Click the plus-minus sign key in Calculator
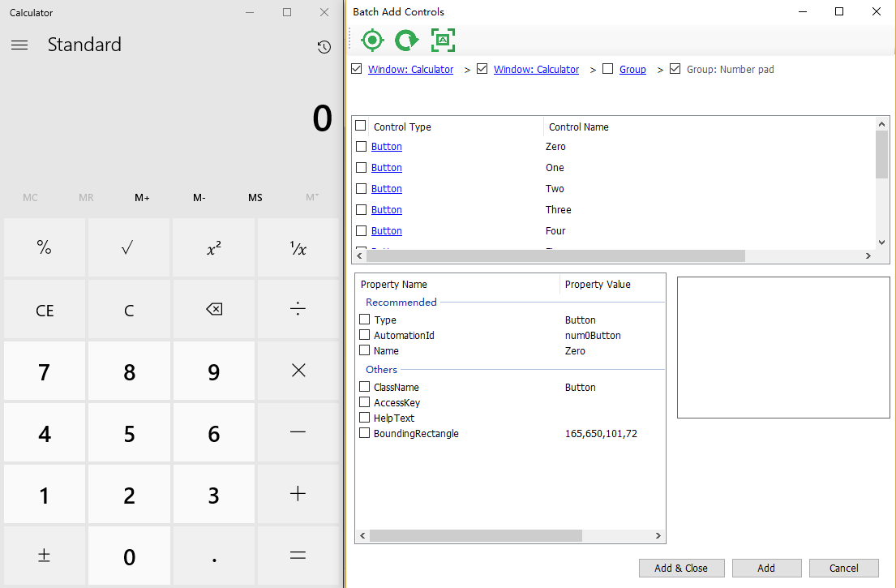Screen dimensions: 896x588 pyautogui.click(x=45, y=556)
